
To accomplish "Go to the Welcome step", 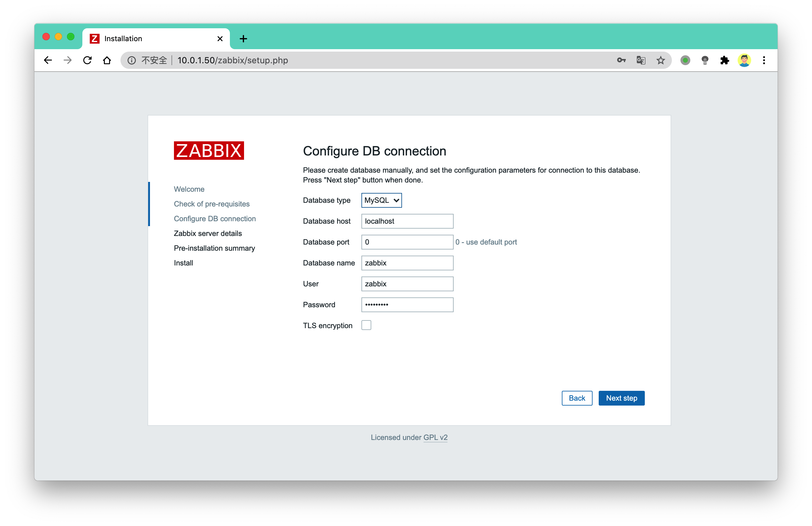I will point(189,189).
